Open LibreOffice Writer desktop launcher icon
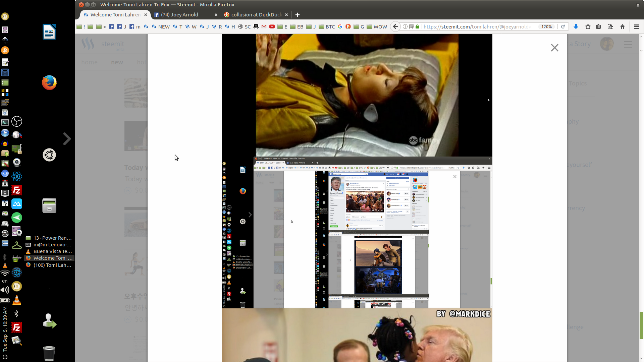 pyautogui.click(x=49, y=32)
